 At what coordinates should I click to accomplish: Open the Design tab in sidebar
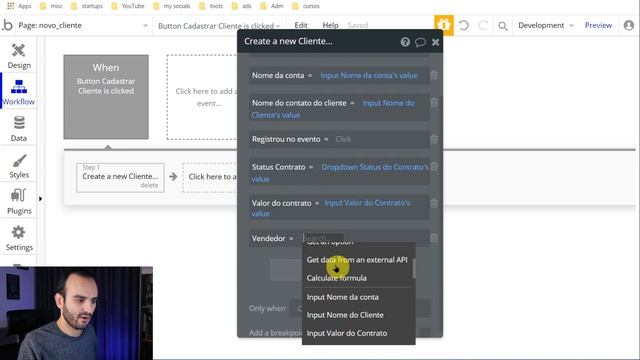(x=19, y=56)
